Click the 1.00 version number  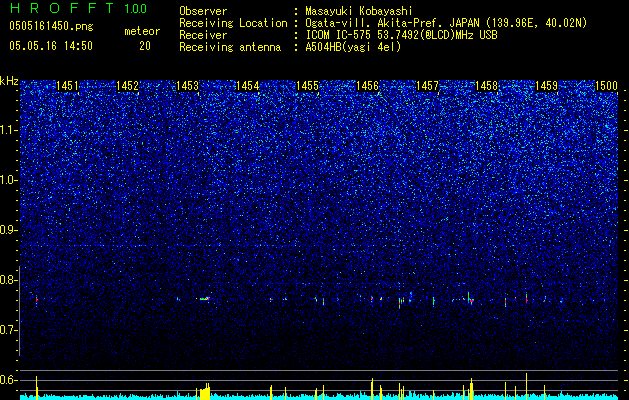136,8
